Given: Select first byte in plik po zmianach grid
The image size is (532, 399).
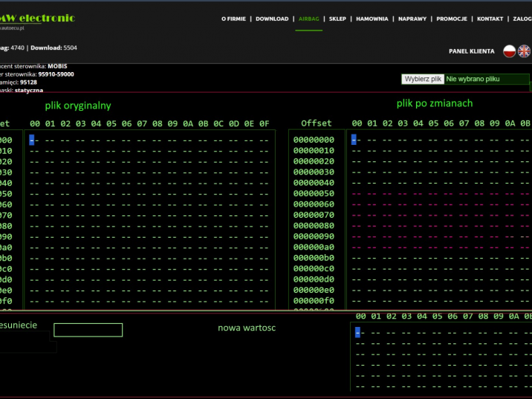Looking at the screenshot, I should (354, 140).
